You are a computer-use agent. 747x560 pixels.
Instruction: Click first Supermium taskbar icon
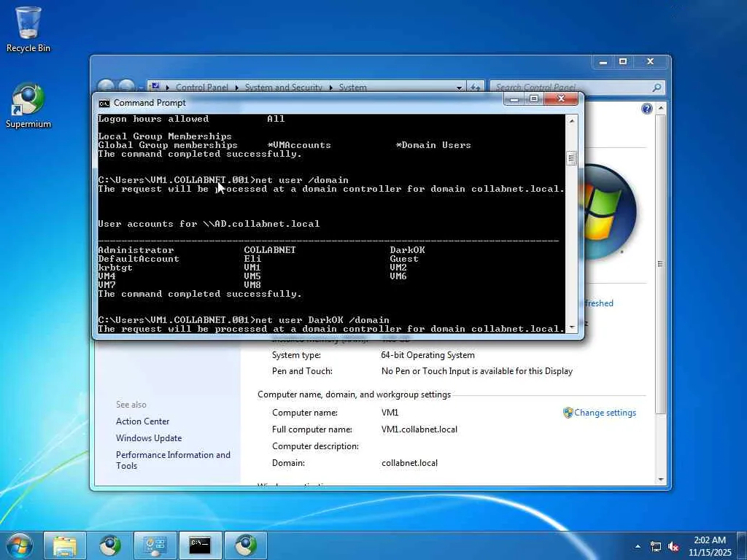point(110,545)
